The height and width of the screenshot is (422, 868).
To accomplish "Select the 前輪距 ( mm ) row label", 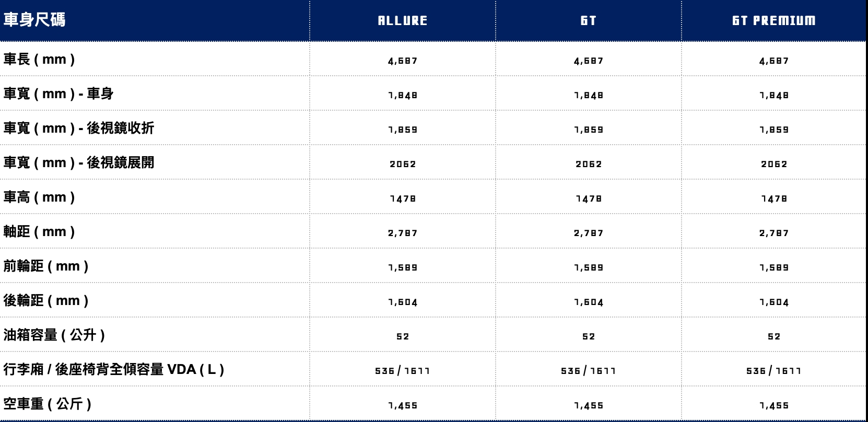I will pyautogui.click(x=46, y=266).
